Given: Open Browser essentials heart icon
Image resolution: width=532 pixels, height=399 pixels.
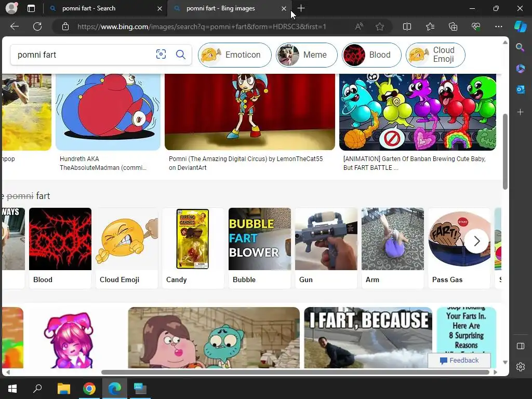Looking at the screenshot, I should 476,26.
